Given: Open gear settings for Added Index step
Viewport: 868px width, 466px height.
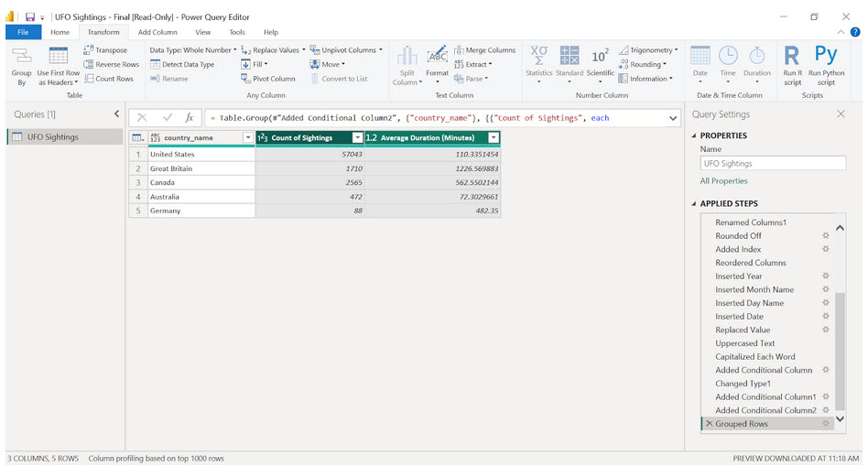Looking at the screenshot, I should click(x=825, y=249).
